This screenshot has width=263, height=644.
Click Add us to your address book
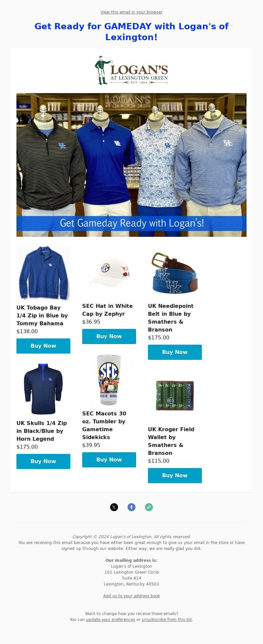[x=131, y=596]
